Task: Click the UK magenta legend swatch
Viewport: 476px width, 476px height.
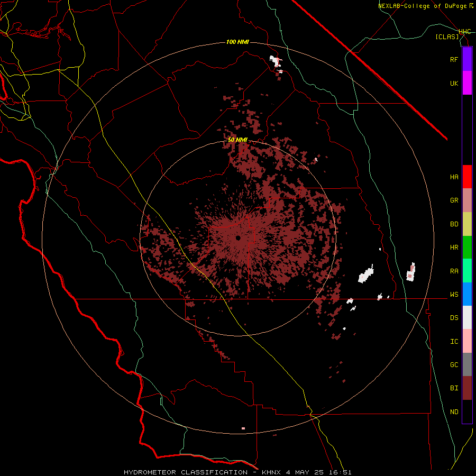Action: 467,83
